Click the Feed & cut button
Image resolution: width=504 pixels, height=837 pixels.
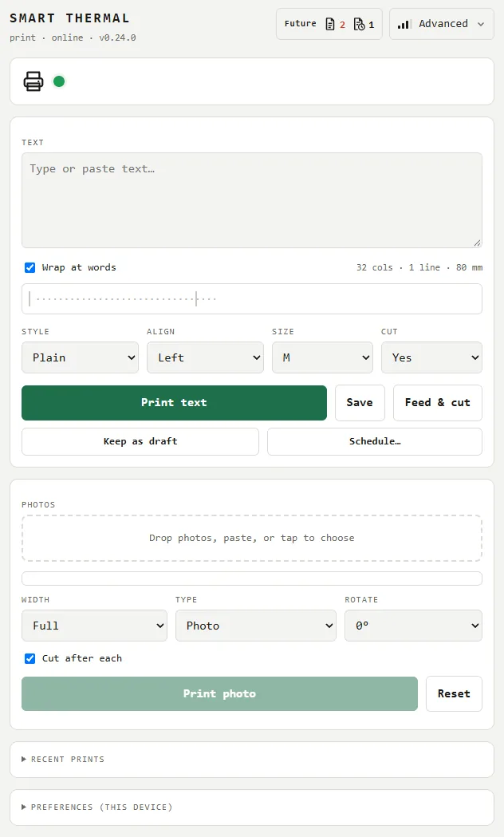(437, 402)
